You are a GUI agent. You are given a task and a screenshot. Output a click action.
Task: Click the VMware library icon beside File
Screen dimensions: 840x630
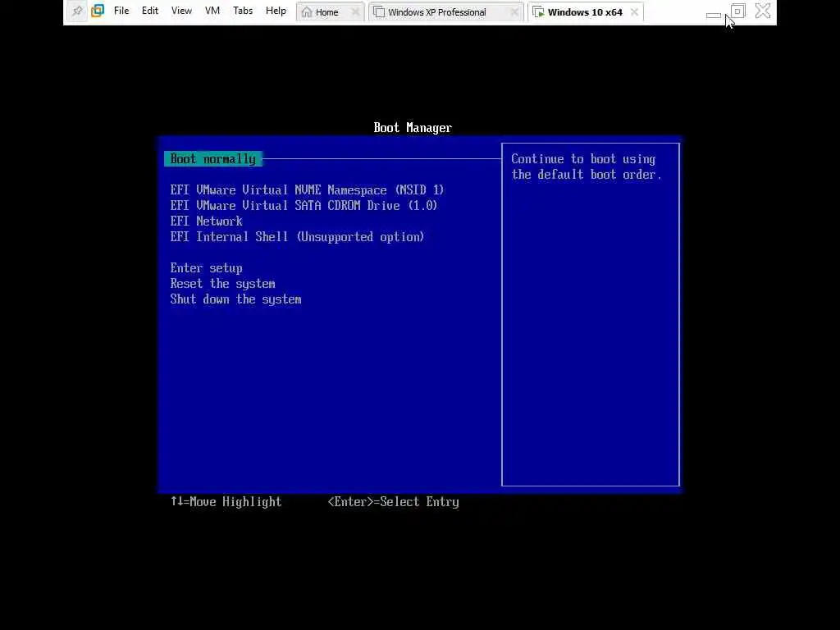pyautogui.click(x=98, y=11)
